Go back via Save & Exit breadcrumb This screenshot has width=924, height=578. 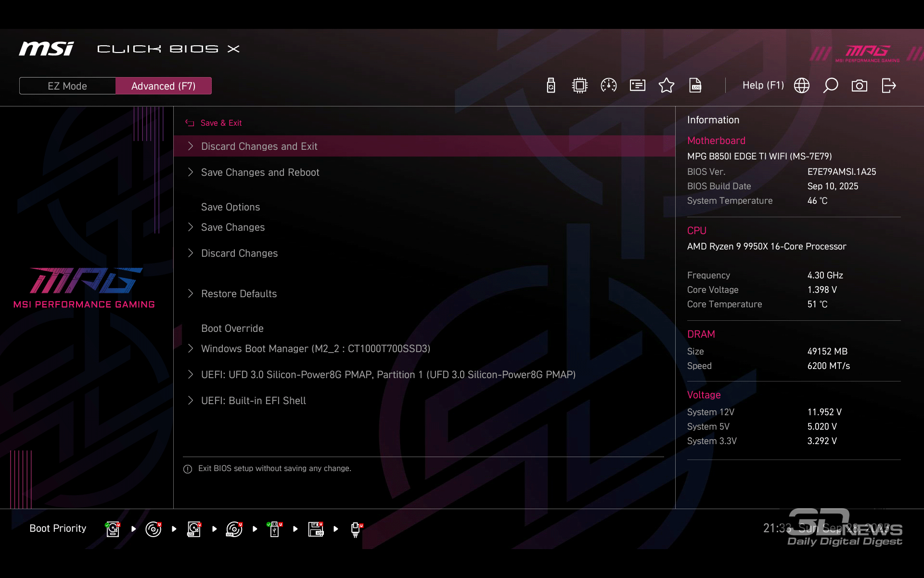click(220, 123)
